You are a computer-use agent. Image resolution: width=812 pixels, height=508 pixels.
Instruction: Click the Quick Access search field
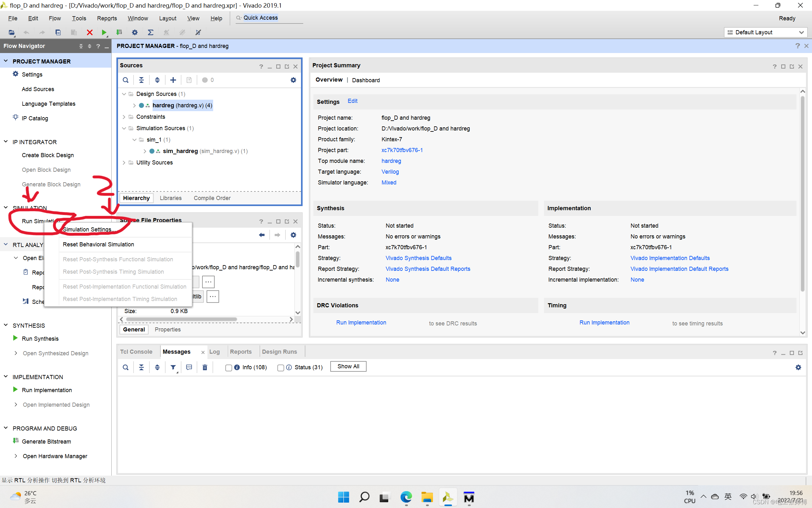coord(269,18)
